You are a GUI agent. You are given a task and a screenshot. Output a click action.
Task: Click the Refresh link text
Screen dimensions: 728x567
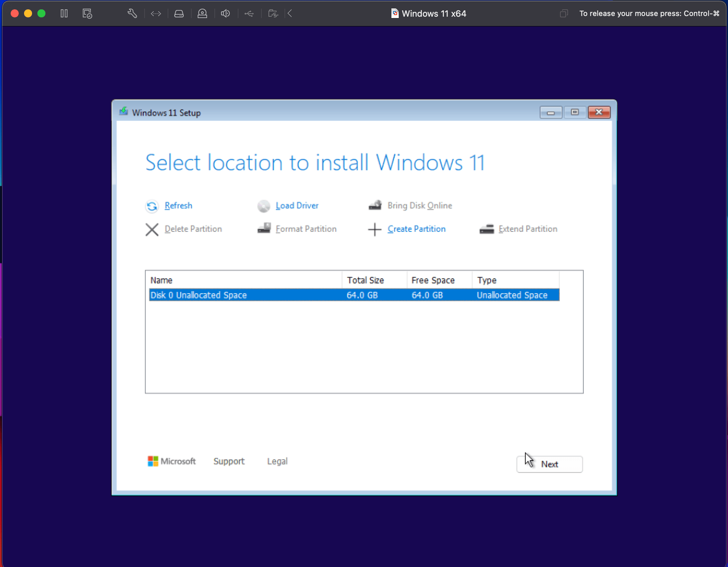(x=178, y=205)
